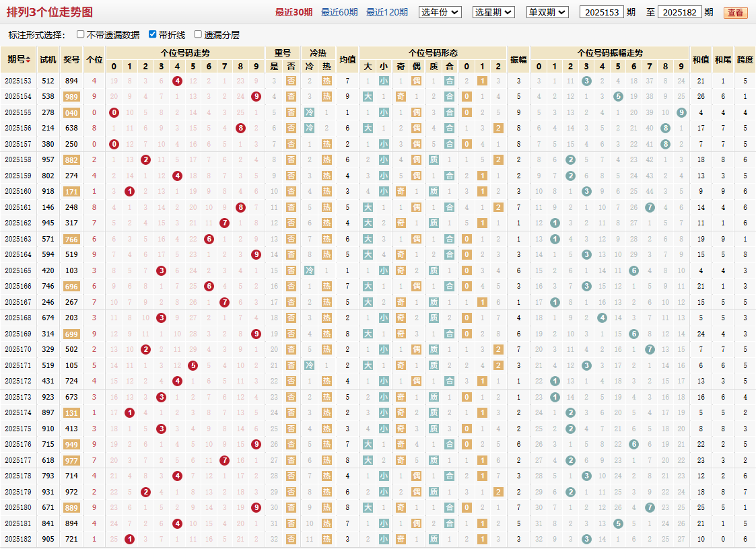Screen dimensions: 756x549
Task: Enable the 遗漏分层 checkbox
Action: pyautogui.click(x=198, y=34)
